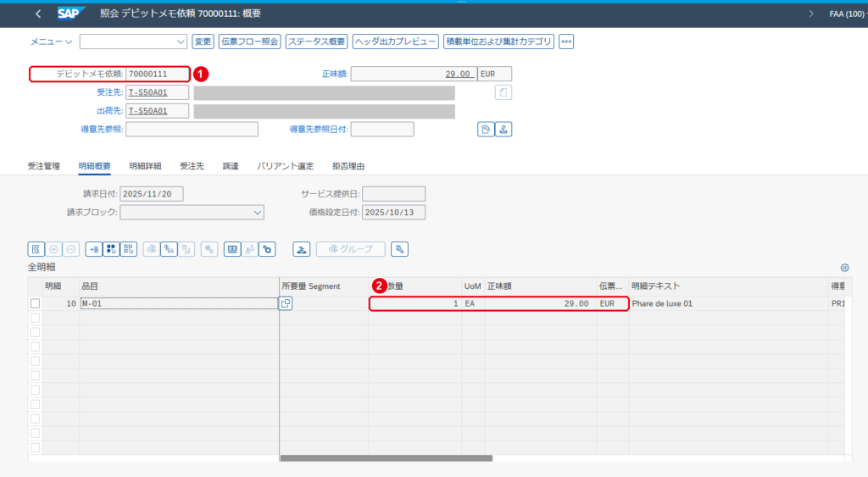The image size is (868, 477).
Task: Click the 価格設定日付 field showing 2025/10/13
Action: [393, 212]
